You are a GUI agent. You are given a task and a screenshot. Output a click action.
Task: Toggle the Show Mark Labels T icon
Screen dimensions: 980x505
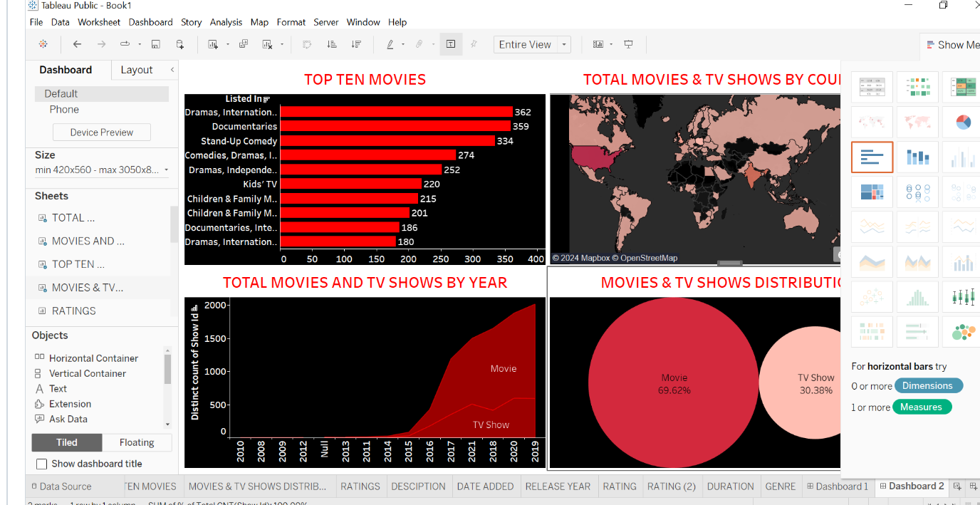click(x=451, y=44)
